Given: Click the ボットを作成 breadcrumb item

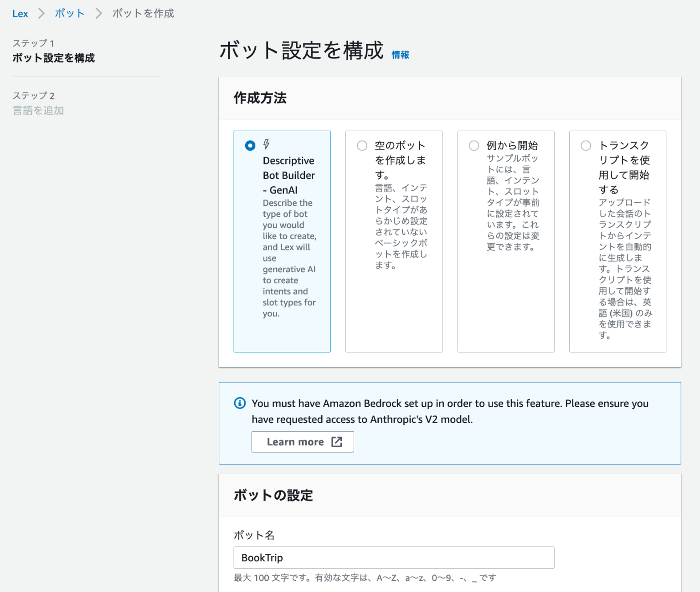Looking at the screenshot, I should pyautogui.click(x=143, y=14).
